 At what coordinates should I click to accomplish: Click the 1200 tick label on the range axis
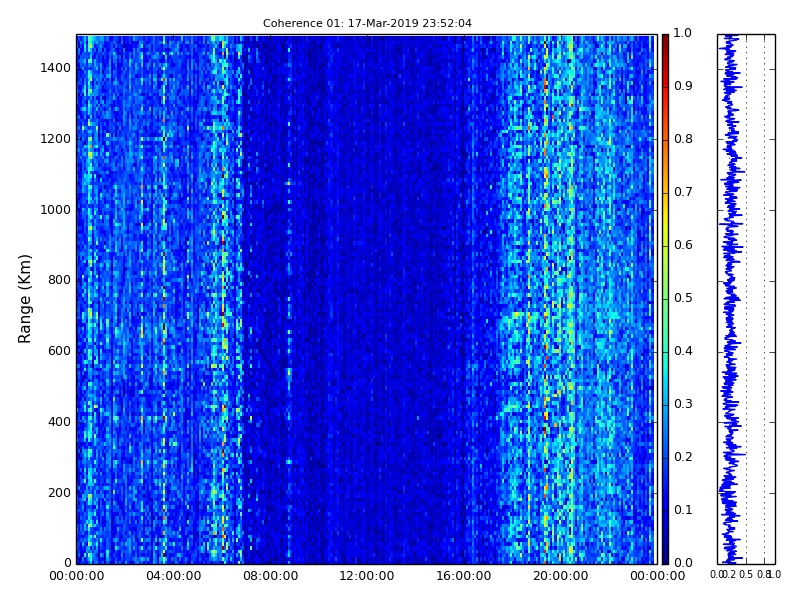(55, 139)
